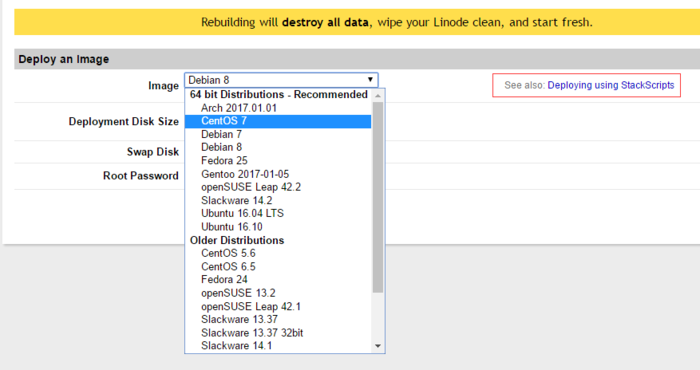Select openSUSE Leap 42.2
This screenshot has width=700, height=370.
[278, 187]
